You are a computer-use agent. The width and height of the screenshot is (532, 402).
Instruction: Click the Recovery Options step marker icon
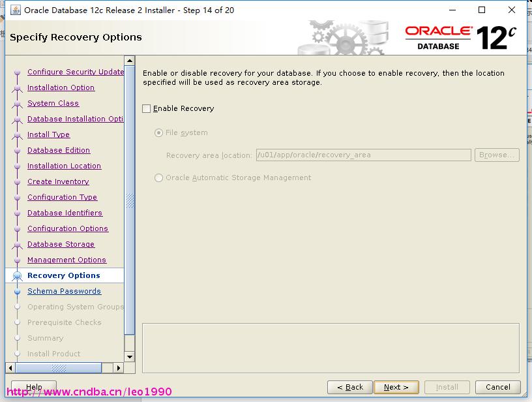coord(18,275)
